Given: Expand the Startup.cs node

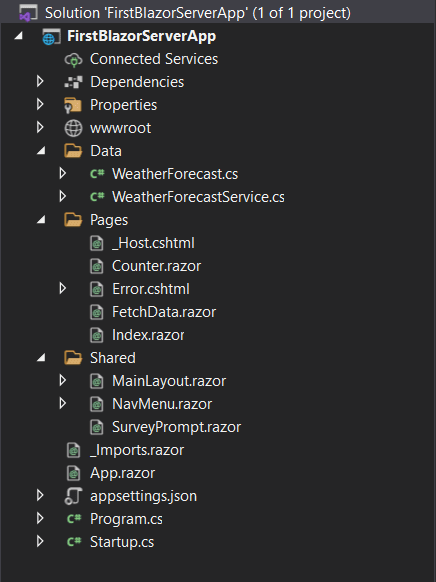Looking at the screenshot, I should pos(40,542).
